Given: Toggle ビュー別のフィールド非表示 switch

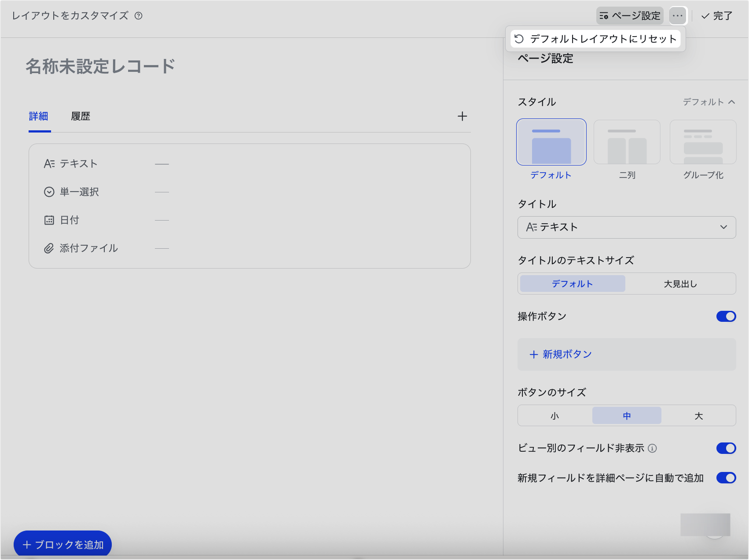Looking at the screenshot, I should [726, 448].
